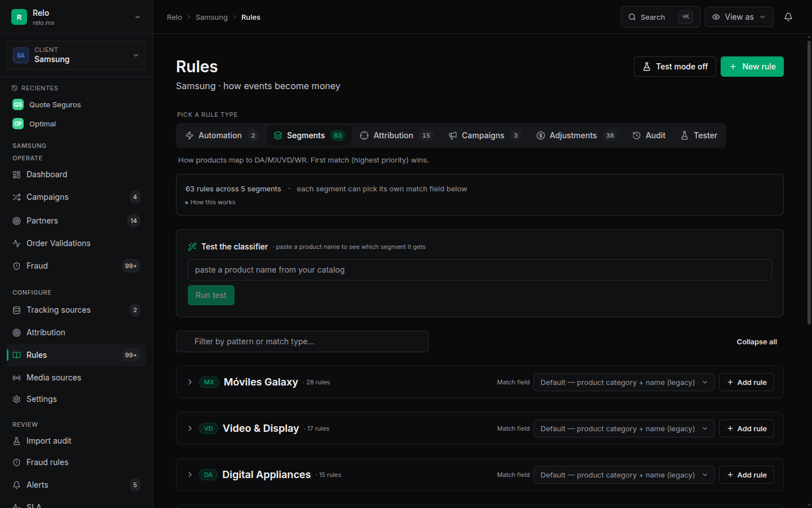
Task: Click the Campaigns shuffle icon in sidebar
Action: tap(16, 197)
